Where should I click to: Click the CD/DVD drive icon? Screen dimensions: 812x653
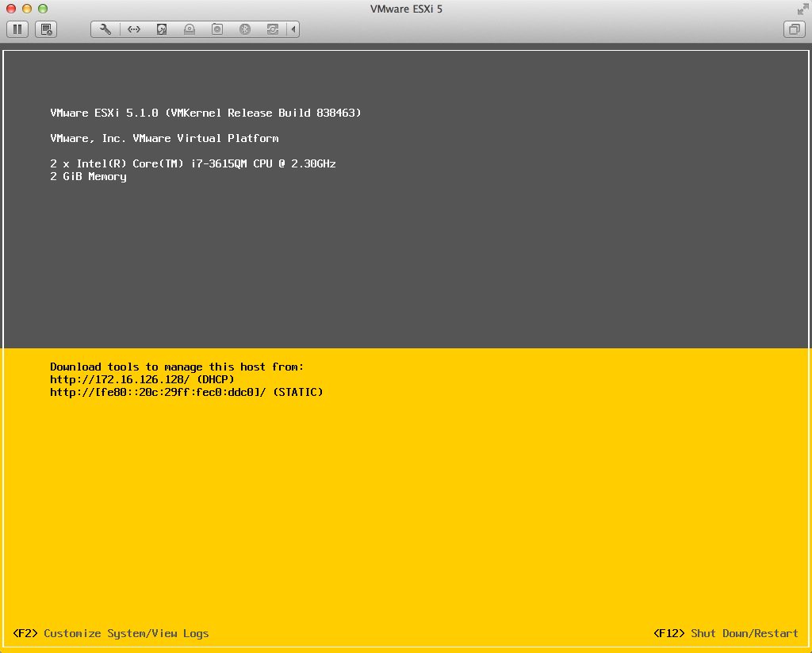coord(189,29)
